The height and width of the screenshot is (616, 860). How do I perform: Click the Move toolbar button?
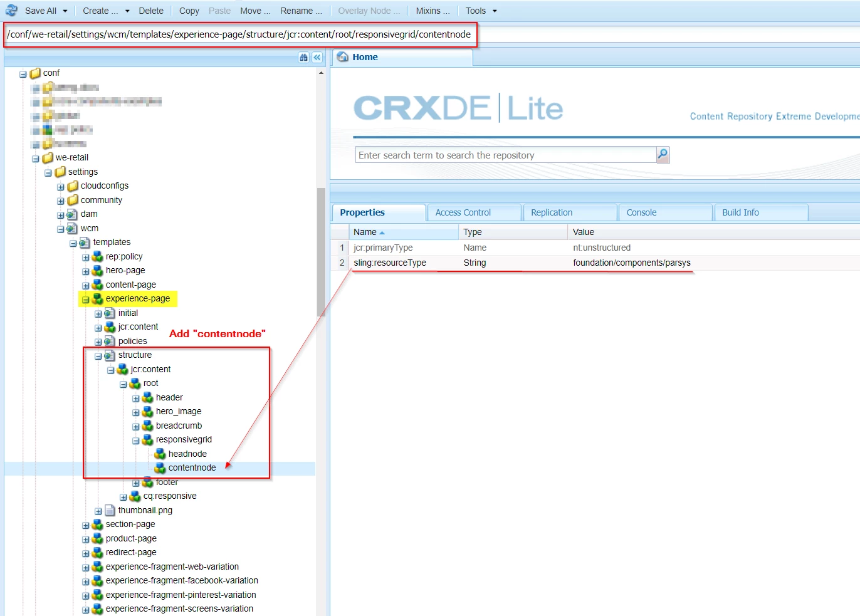click(255, 11)
